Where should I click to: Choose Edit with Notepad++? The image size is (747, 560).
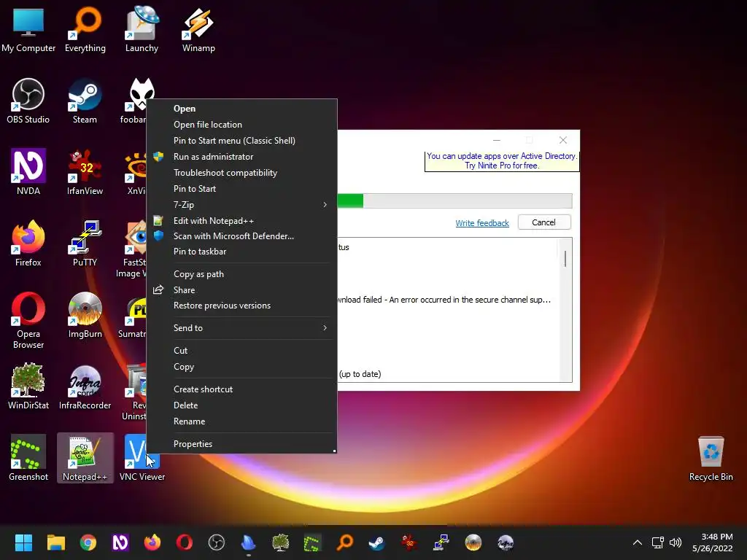coord(242,221)
